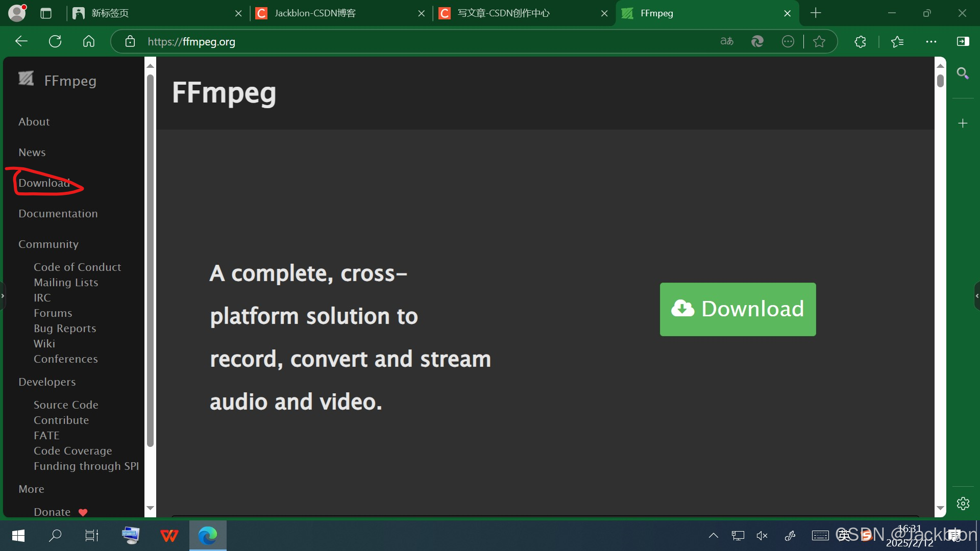This screenshot has height=551, width=980.
Task: Open the translate page icon in address bar
Action: click(727, 41)
